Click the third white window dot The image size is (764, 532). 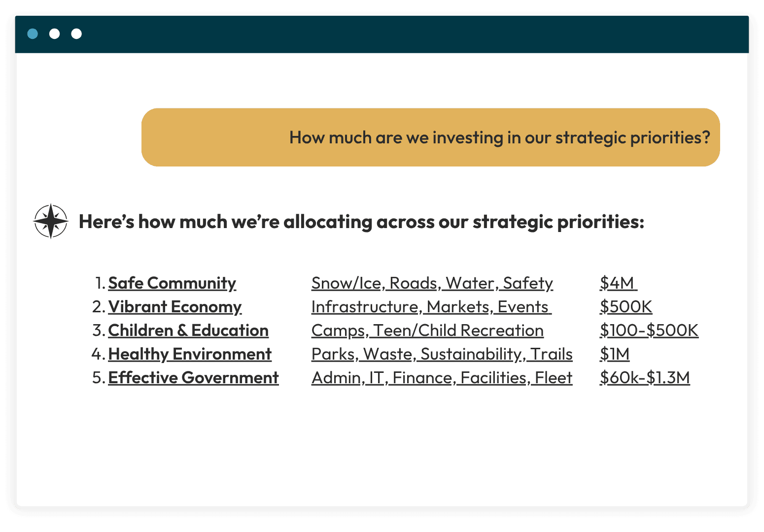pyautogui.click(x=76, y=33)
